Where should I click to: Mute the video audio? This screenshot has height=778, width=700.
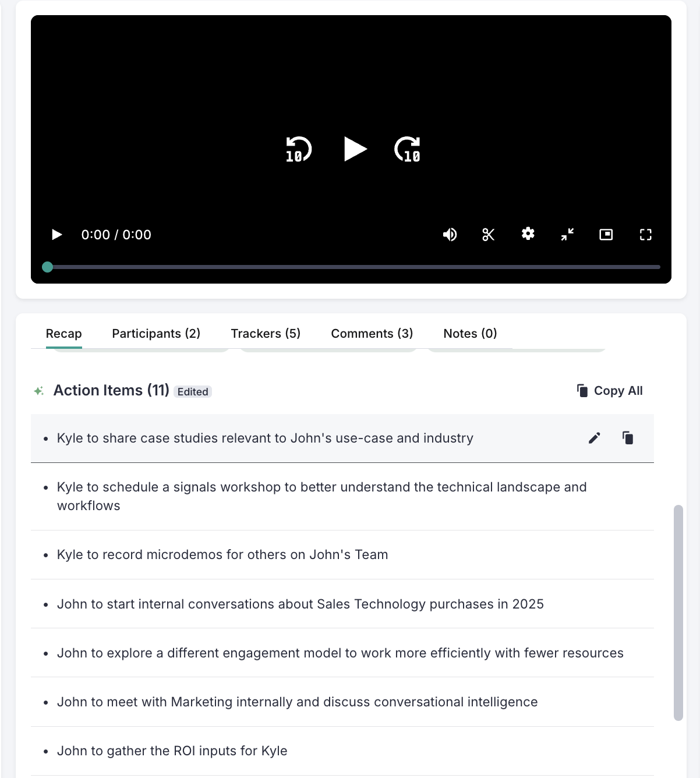450,234
